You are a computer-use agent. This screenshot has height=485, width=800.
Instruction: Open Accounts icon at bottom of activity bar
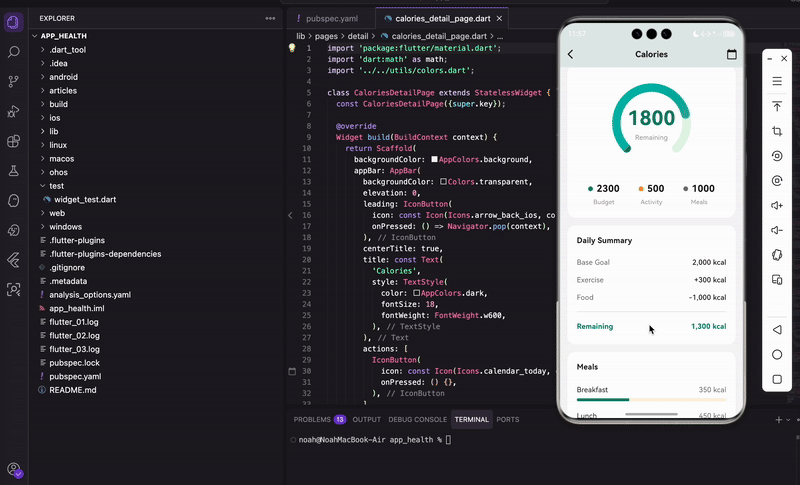point(14,469)
